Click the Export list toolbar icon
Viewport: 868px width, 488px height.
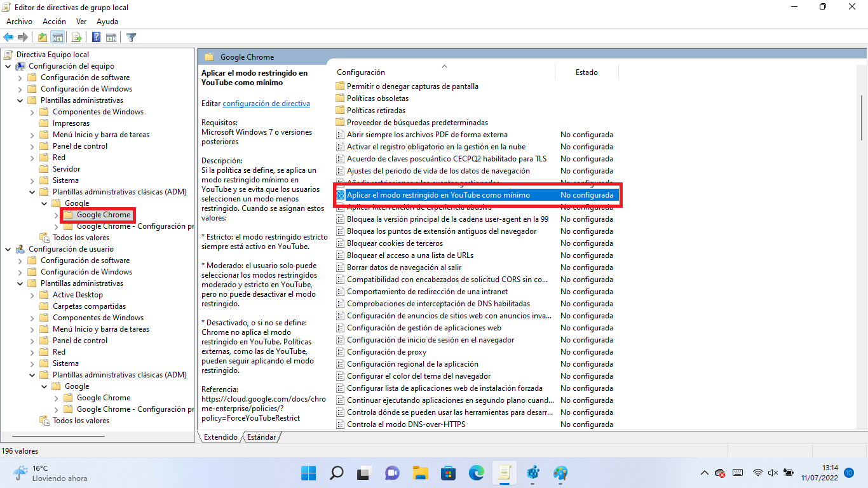point(77,37)
